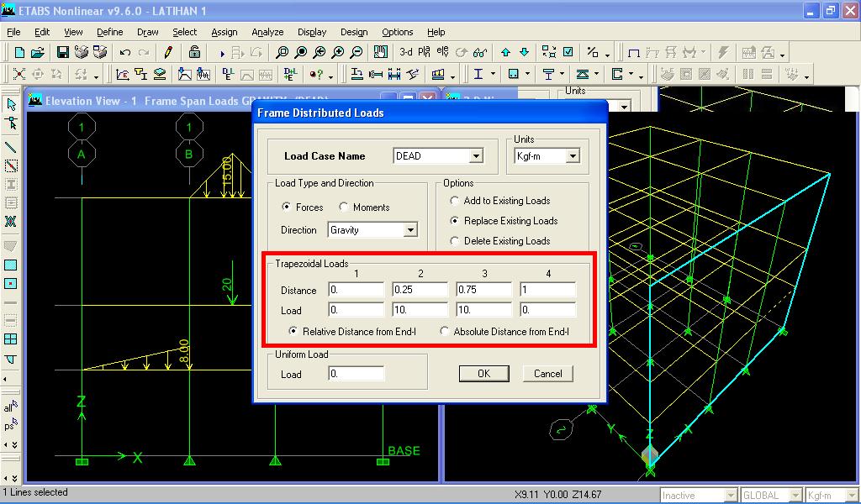This screenshot has width=861, height=504.
Task: Click the OK button
Action: click(x=483, y=374)
